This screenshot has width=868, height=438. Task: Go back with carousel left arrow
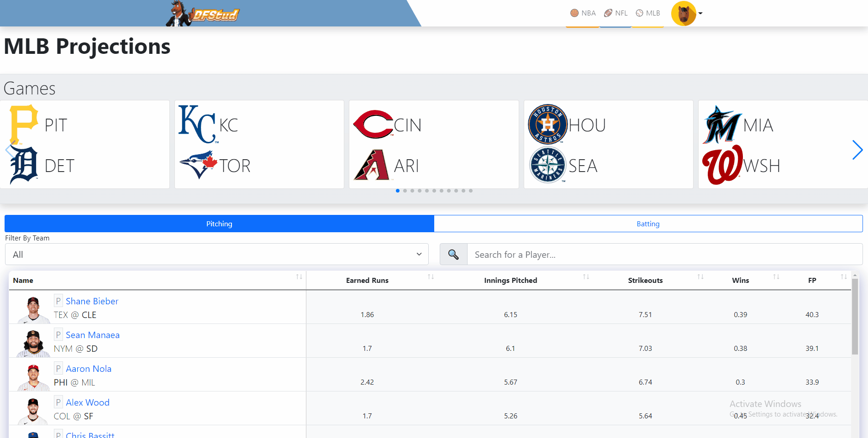tap(10, 150)
